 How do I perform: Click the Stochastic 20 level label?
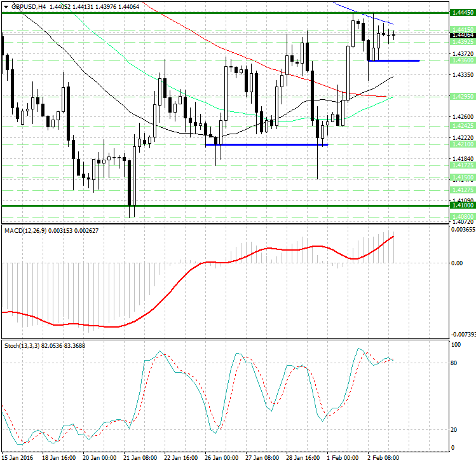point(454,430)
